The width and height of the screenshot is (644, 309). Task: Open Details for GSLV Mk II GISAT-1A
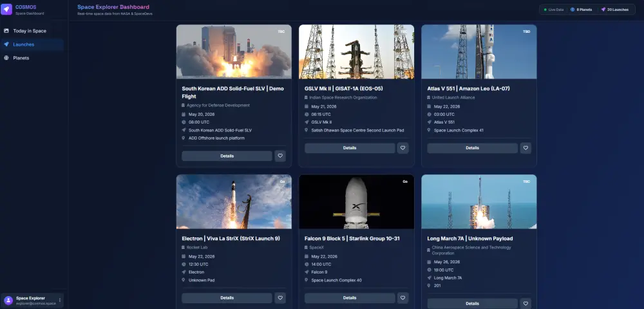click(350, 148)
